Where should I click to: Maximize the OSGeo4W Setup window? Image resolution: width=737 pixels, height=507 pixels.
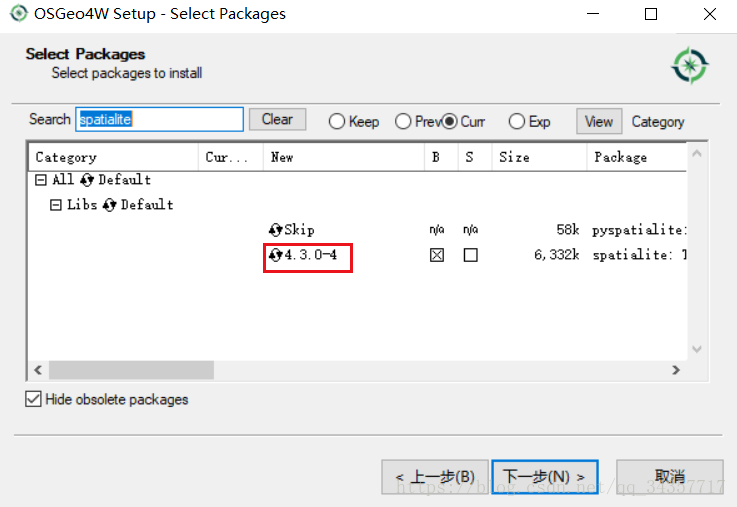pos(651,14)
